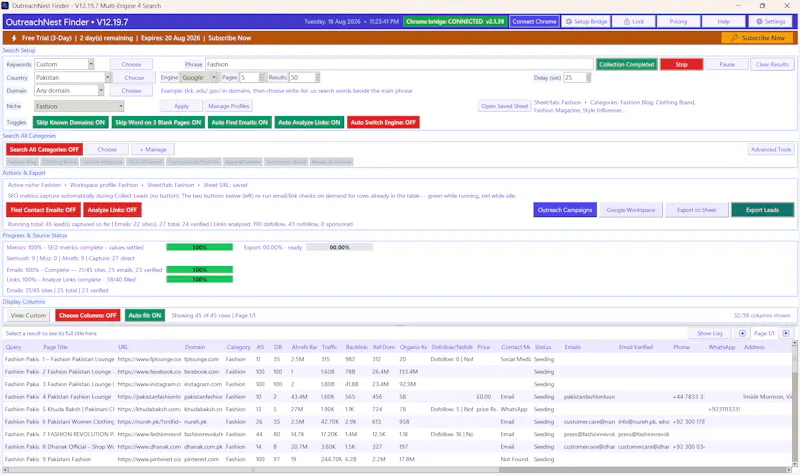Toggle Choose Columns OFF
Screen dimensions: 800x475
[x=87, y=315]
